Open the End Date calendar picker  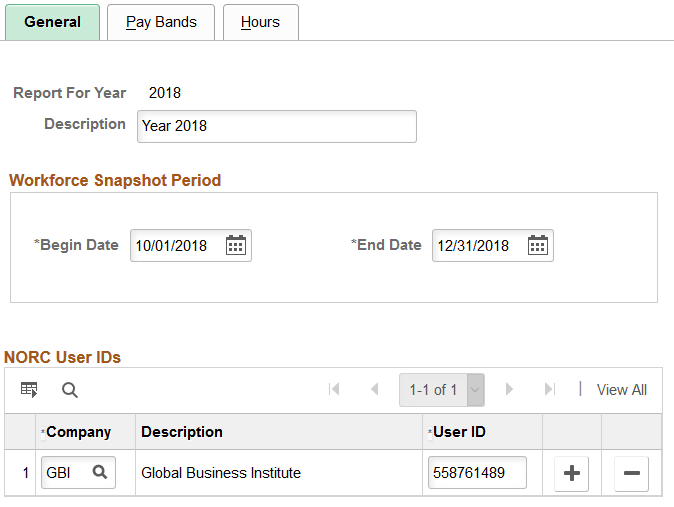(538, 246)
